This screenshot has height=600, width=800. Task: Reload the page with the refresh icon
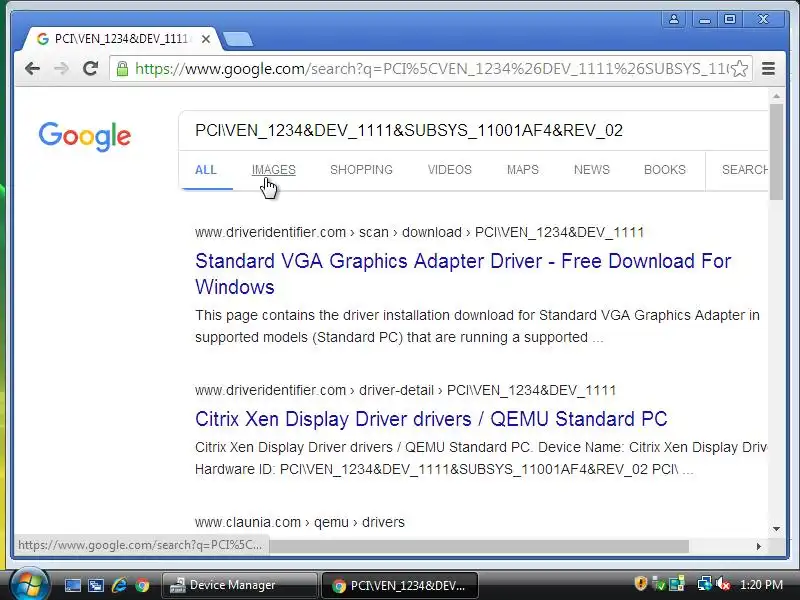point(91,68)
